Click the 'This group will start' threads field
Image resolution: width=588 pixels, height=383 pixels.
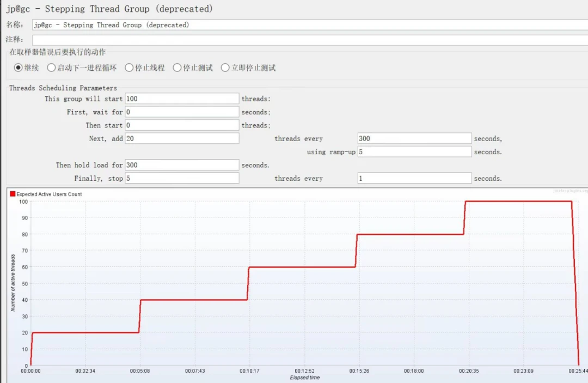[x=182, y=99]
